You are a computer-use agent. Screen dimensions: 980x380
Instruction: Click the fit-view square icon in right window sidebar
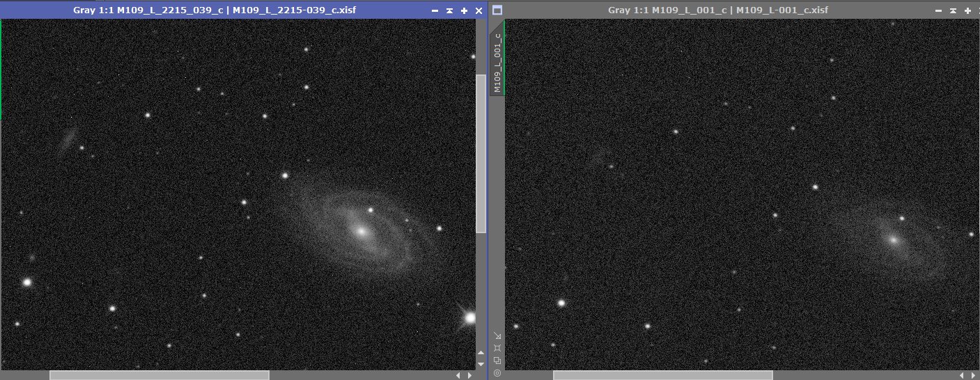point(497,347)
